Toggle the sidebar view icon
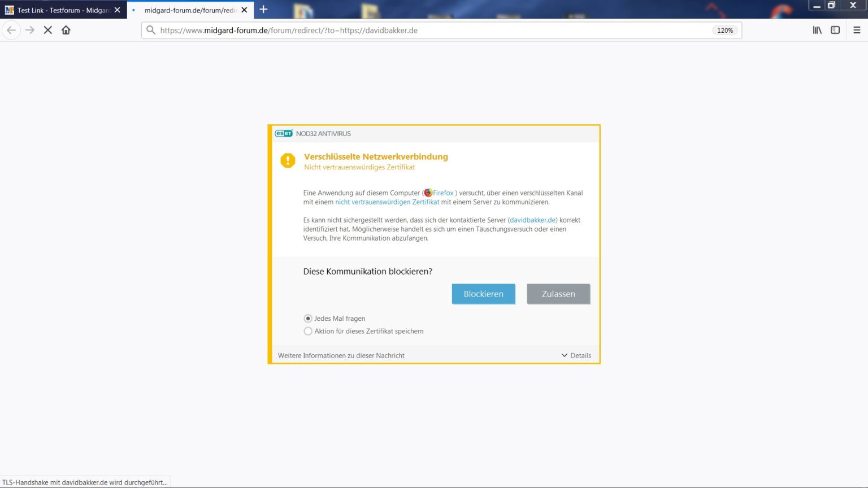Viewport: 868px width, 488px height. pyautogui.click(x=835, y=30)
